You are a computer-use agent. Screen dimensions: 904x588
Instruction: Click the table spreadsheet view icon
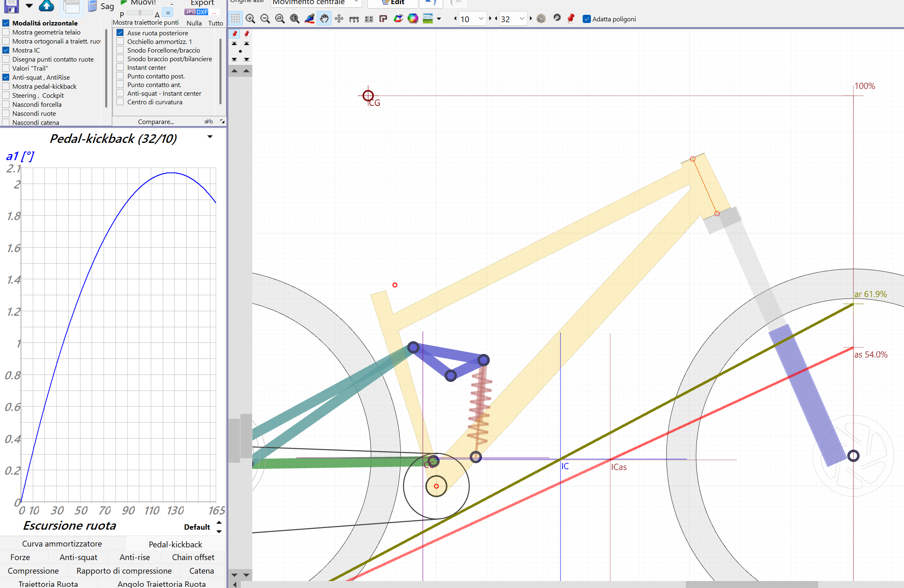click(72, 7)
